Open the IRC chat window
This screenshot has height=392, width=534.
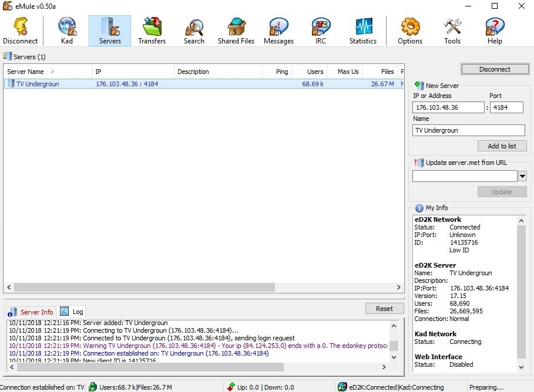point(321,31)
